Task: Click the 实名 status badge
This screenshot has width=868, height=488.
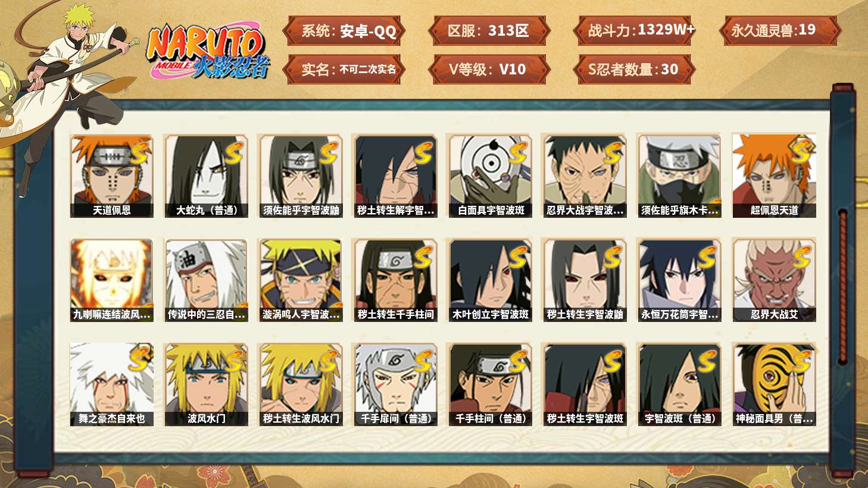Action: (x=344, y=70)
